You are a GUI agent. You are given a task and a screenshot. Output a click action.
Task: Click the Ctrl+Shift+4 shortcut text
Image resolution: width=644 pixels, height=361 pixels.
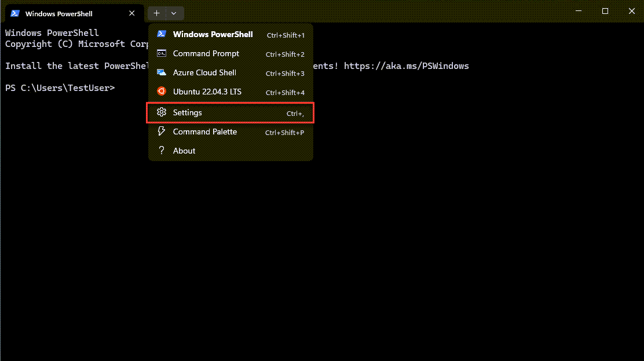pyautogui.click(x=285, y=93)
